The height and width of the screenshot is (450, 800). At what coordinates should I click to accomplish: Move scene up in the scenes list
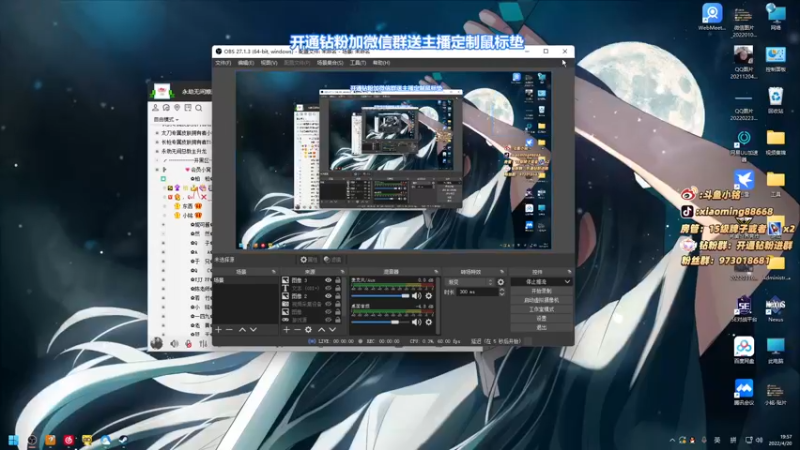pyautogui.click(x=242, y=330)
